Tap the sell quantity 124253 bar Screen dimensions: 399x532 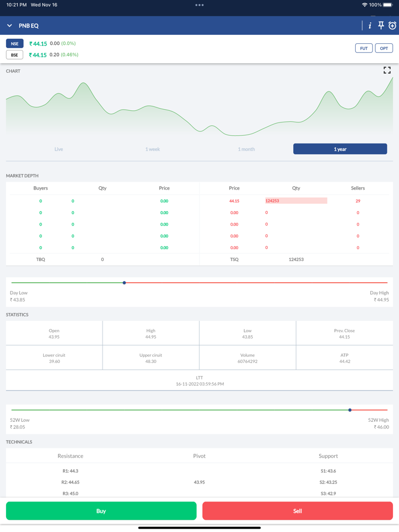[296, 201]
